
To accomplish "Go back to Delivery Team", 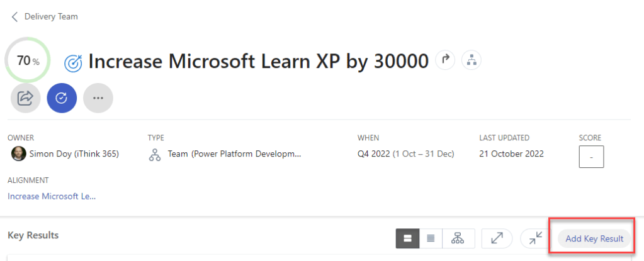I will tap(50, 16).
